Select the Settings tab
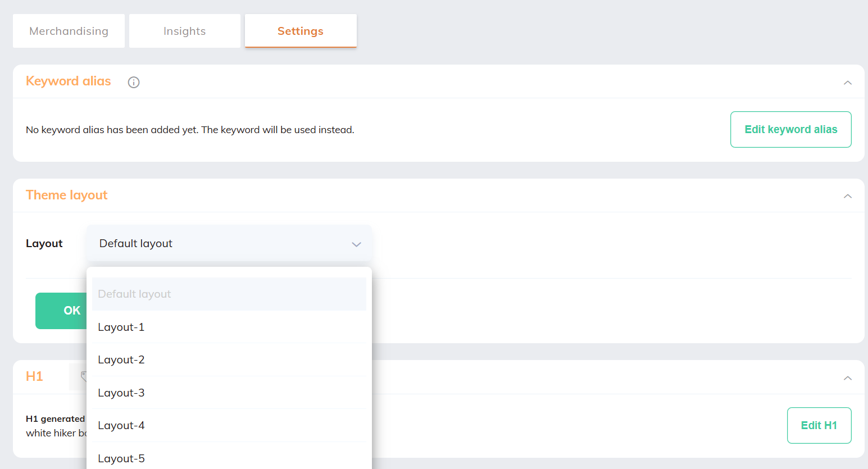This screenshot has width=868, height=469. point(300,31)
